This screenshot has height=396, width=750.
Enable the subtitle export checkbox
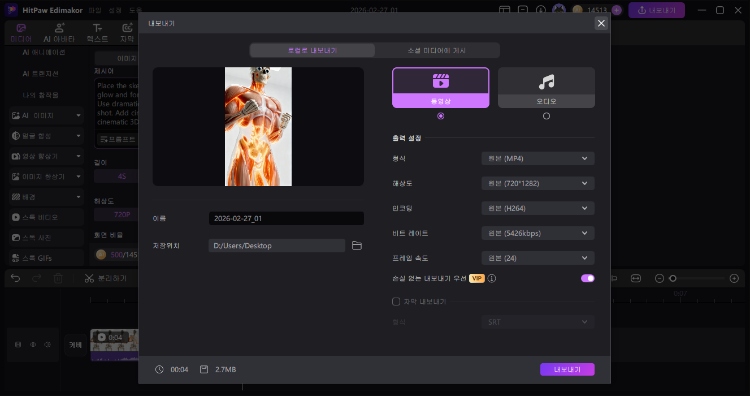pyautogui.click(x=396, y=302)
